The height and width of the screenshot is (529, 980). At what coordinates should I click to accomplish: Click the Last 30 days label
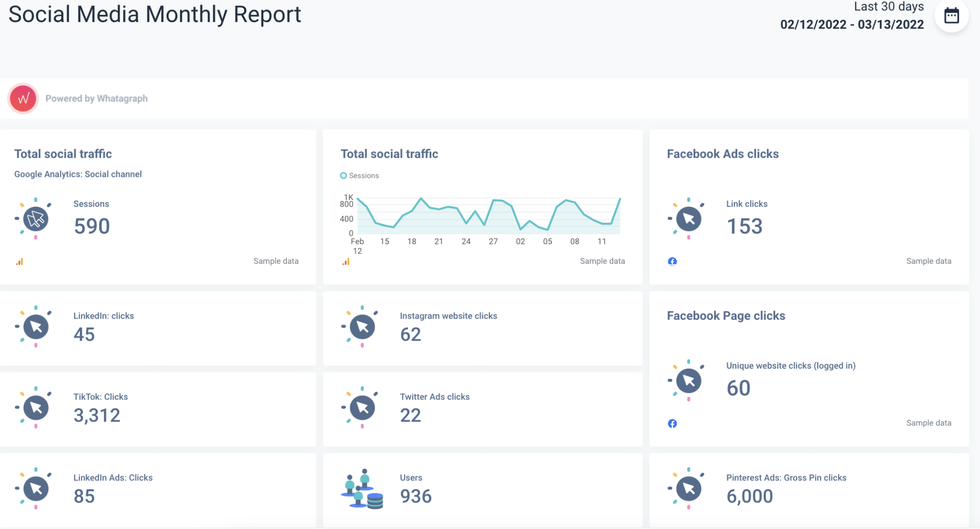point(888,7)
